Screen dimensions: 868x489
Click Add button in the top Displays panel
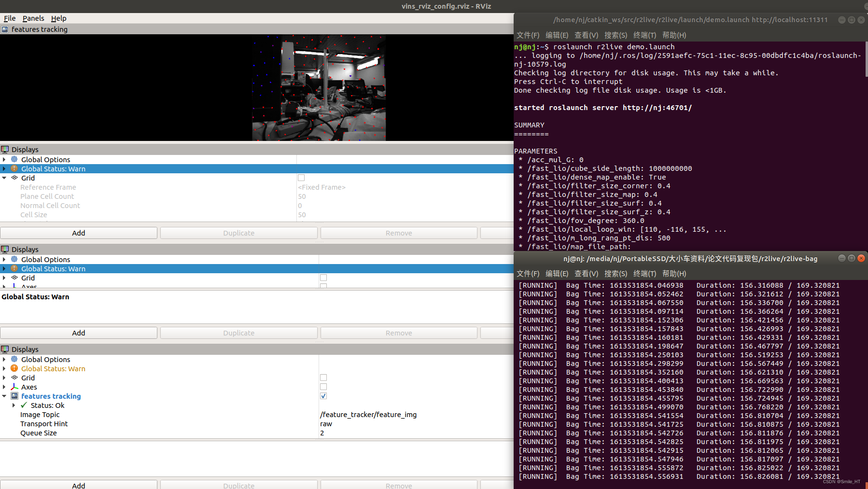[79, 233]
